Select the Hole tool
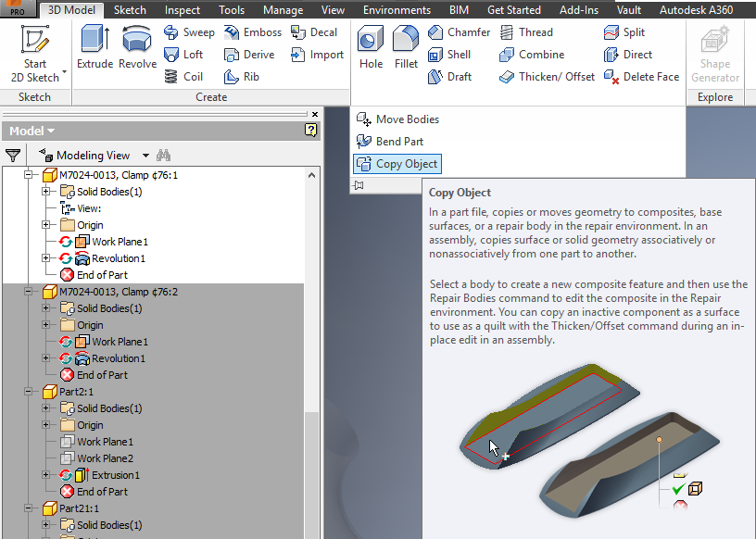Screen dimensions: 756x539 371,47
